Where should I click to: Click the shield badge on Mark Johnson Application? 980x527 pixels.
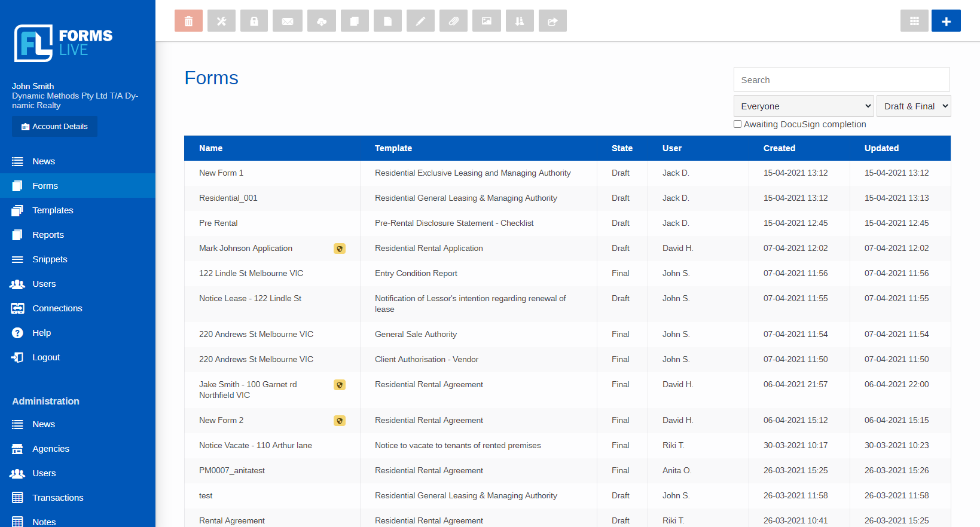click(340, 249)
